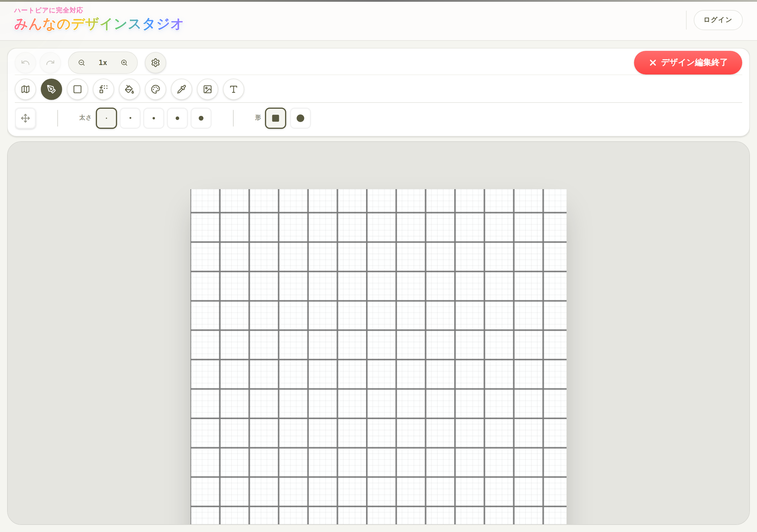This screenshot has height=532, width=757.
Task: Select the map view tool icon
Action: pyautogui.click(x=25, y=89)
